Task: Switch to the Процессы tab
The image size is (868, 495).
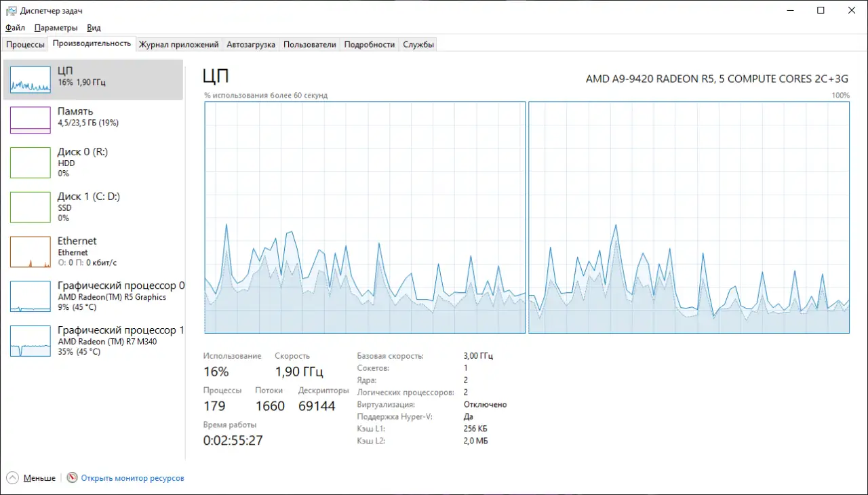Action: click(x=25, y=45)
